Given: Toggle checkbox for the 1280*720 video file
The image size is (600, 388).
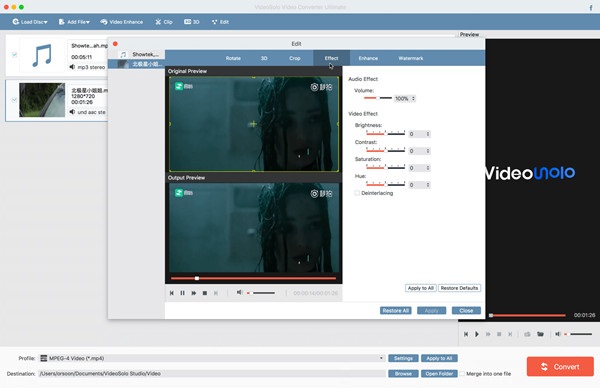Looking at the screenshot, I should 15,100.
